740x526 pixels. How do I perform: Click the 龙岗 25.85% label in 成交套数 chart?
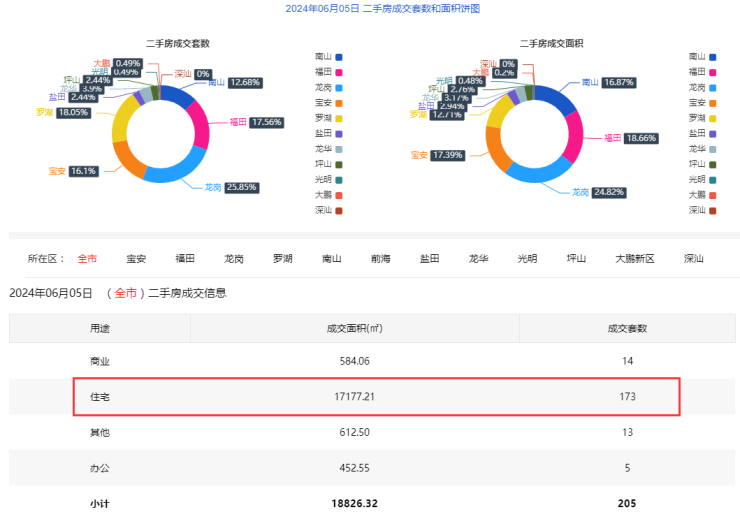tap(232, 187)
